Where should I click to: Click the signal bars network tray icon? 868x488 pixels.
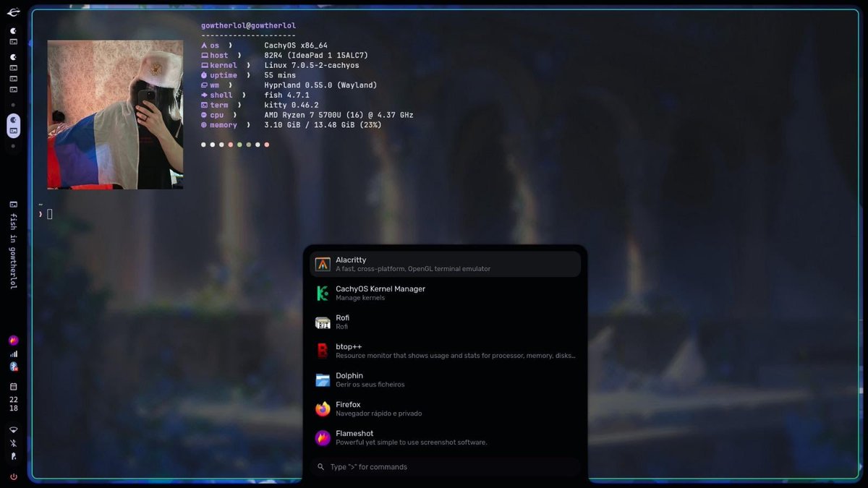[x=13, y=354]
